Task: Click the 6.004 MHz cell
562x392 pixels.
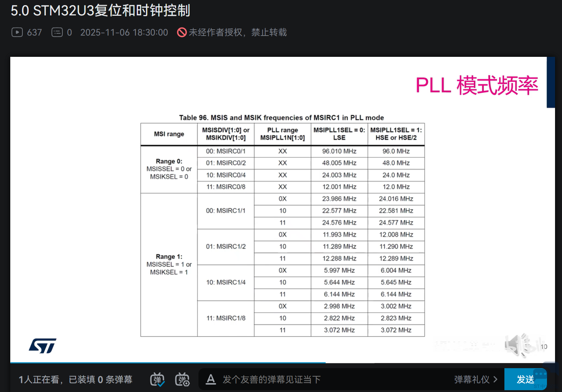Action: tap(396, 271)
